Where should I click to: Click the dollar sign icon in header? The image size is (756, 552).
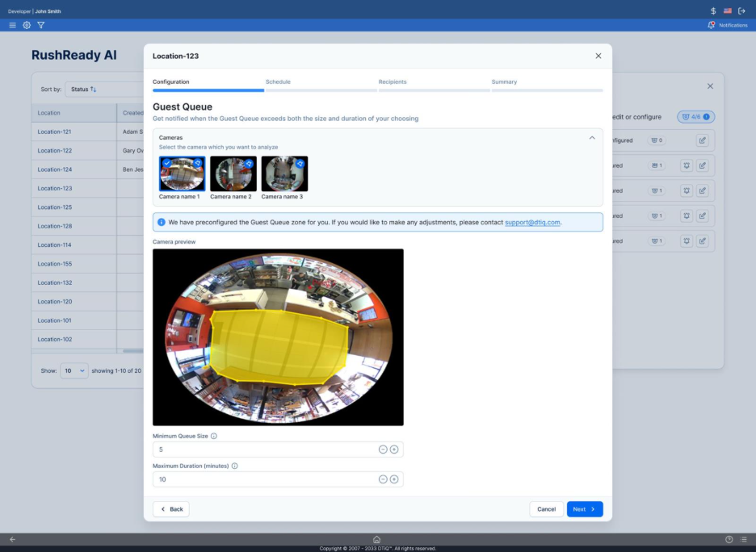pyautogui.click(x=713, y=10)
